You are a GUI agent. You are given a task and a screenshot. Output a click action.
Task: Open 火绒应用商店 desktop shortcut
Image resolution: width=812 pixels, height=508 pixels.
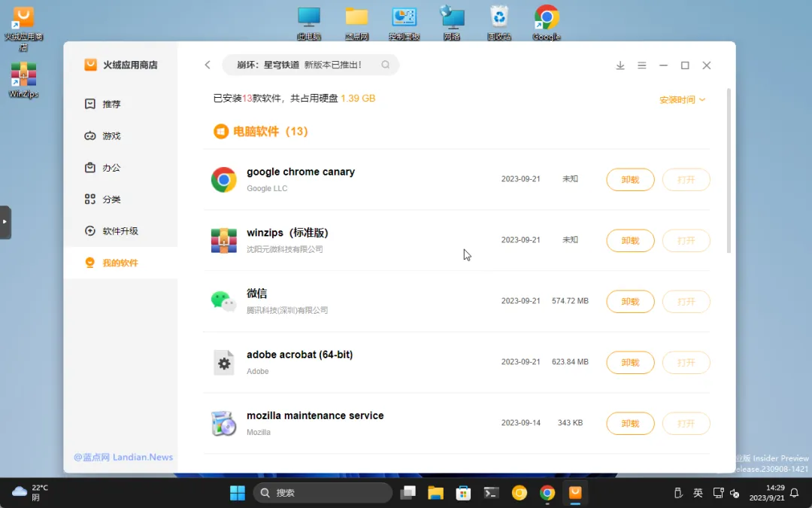pyautogui.click(x=23, y=29)
